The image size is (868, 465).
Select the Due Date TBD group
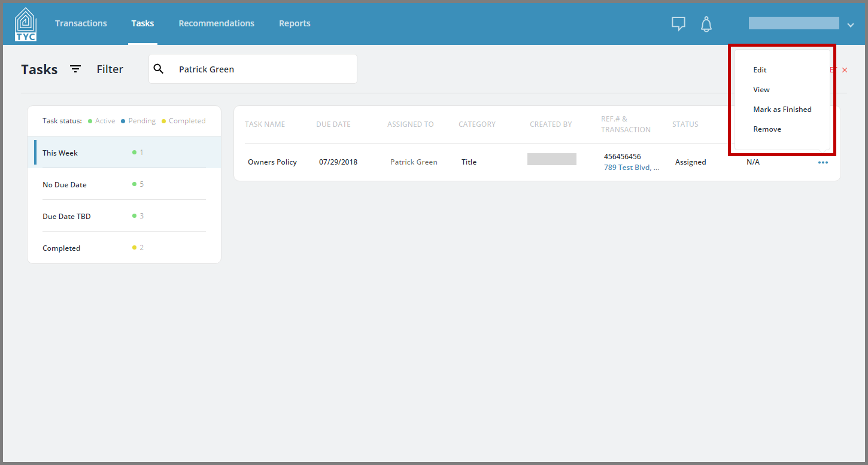point(124,216)
